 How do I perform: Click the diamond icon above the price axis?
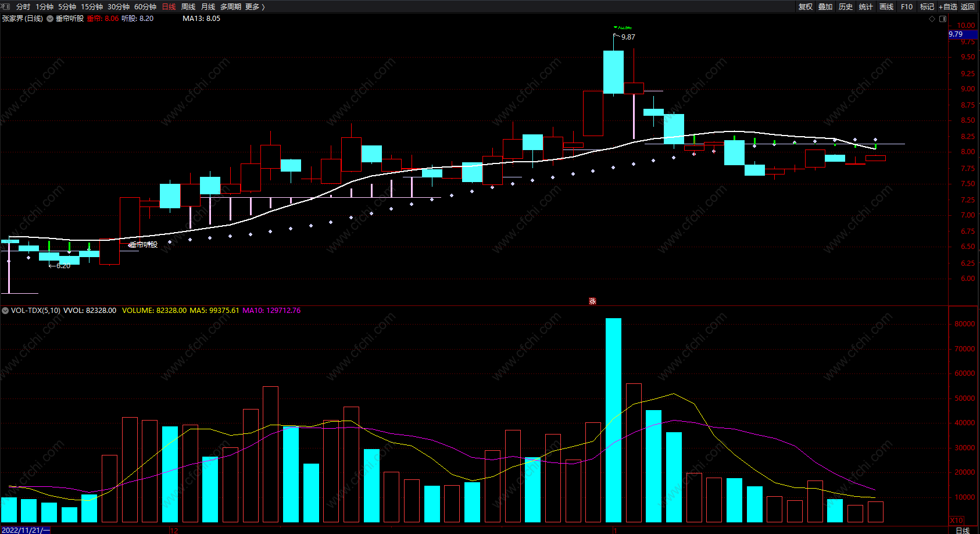pos(932,19)
